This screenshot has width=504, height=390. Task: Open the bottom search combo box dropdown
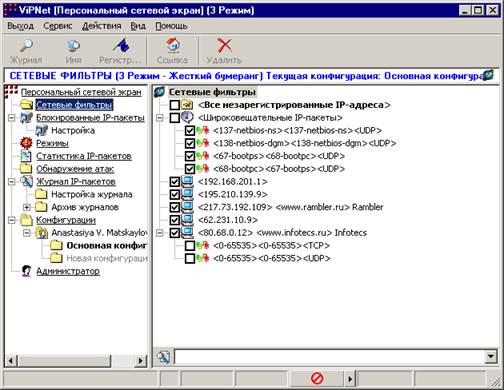490,357
